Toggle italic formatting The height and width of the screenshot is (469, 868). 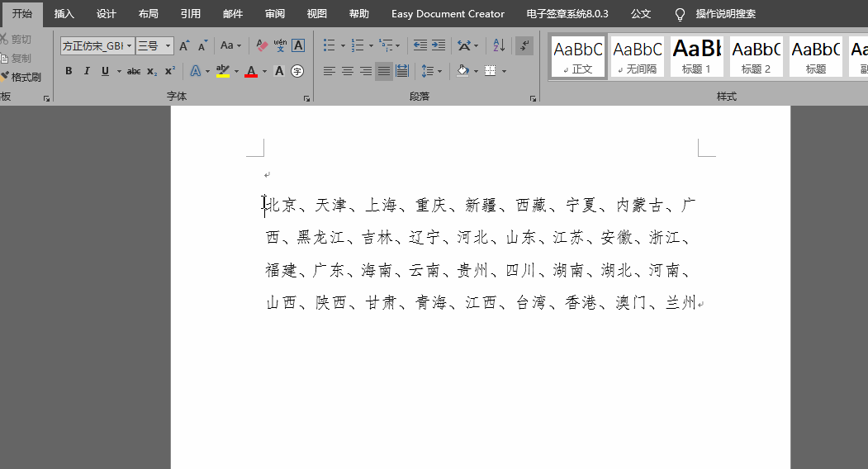pyautogui.click(x=87, y=71)
